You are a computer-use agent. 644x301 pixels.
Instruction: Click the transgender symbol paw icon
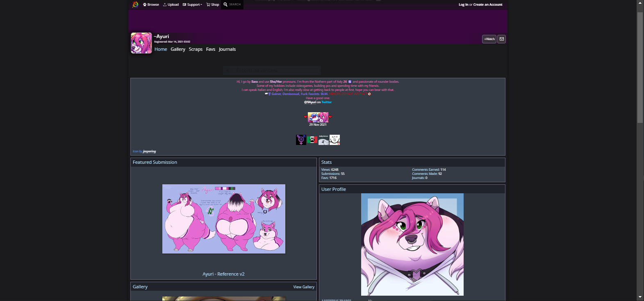[x=301, y=140]
